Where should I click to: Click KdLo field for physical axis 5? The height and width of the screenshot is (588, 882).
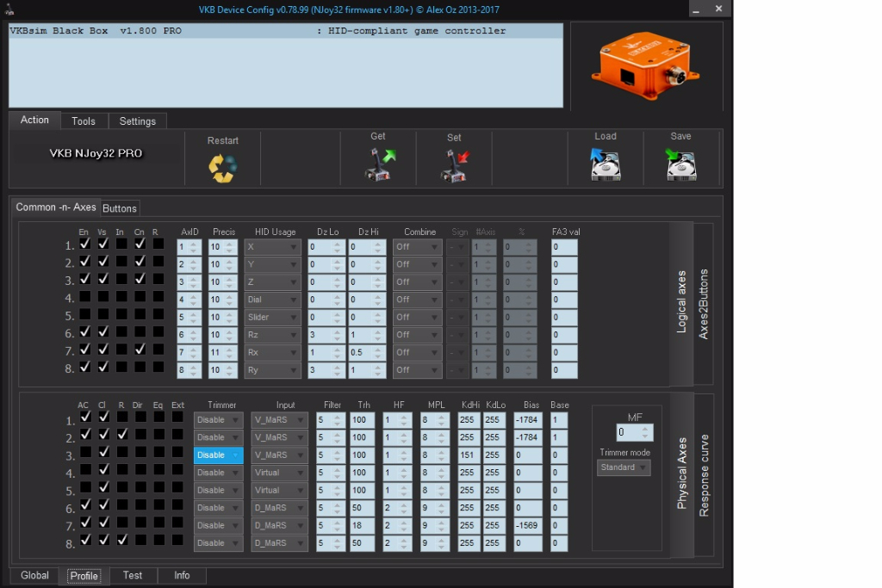click(x=494, y=490)
